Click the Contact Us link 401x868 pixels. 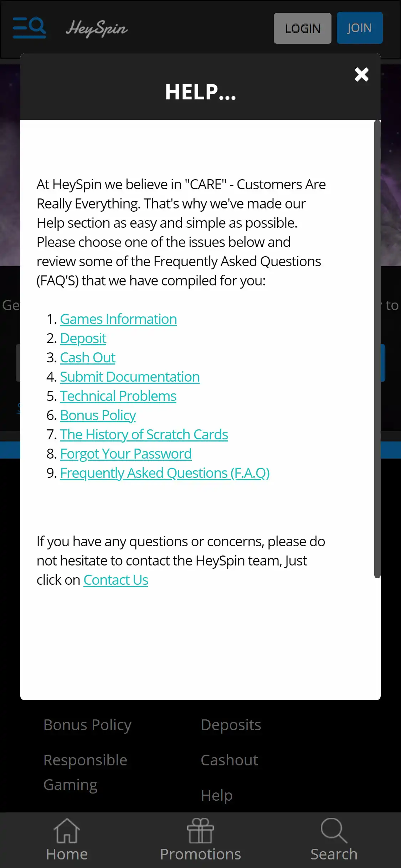(116, 580)
